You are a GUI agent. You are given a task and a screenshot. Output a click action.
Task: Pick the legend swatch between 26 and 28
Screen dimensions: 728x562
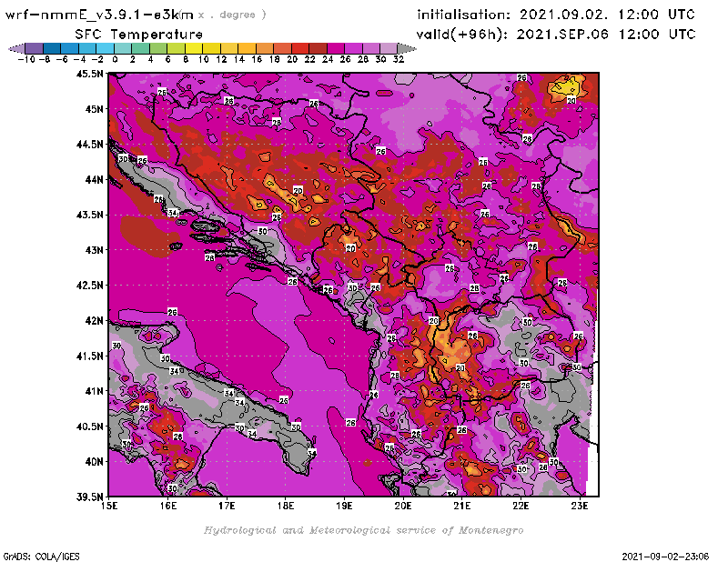pyautogui.click(x=353, y=48)
